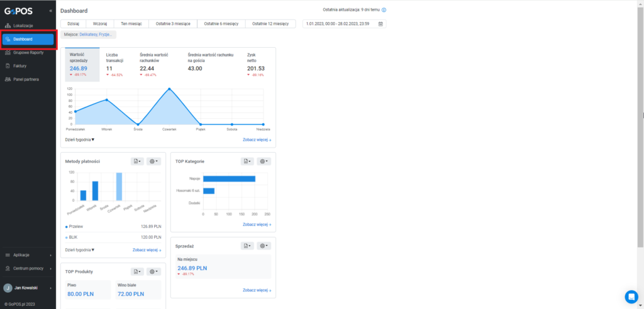Open gear settings in TOP Produkty panel
Viewport: 644px width, 309px height.
(153, 272)
